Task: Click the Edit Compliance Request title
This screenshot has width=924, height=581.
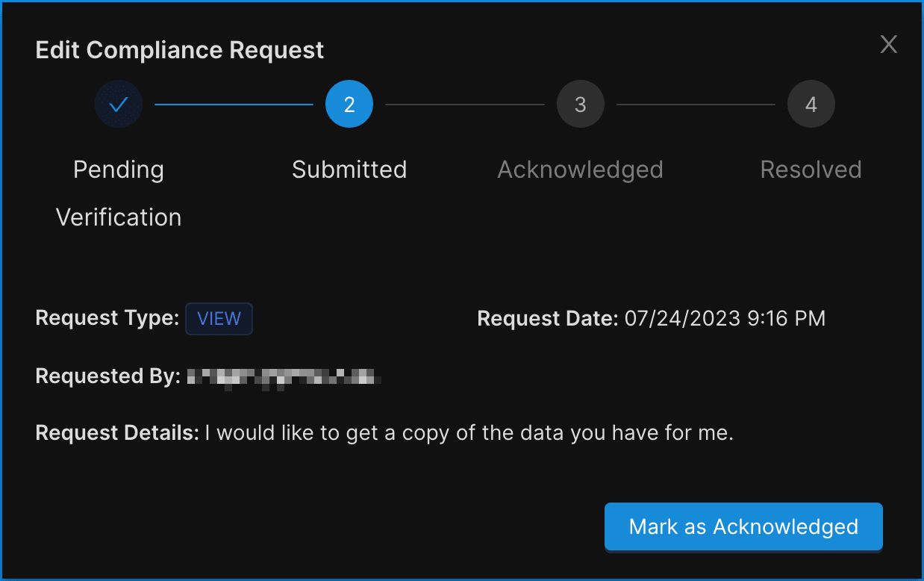Action: [180, 50]
